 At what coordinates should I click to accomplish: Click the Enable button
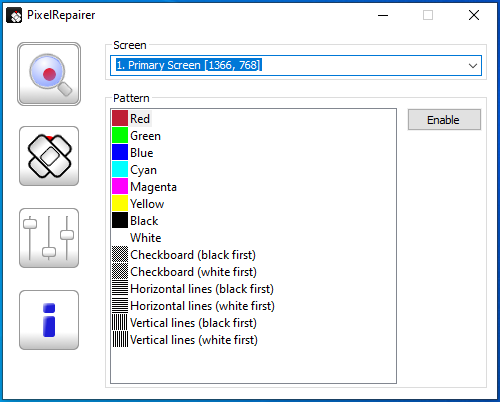point(444,120)
